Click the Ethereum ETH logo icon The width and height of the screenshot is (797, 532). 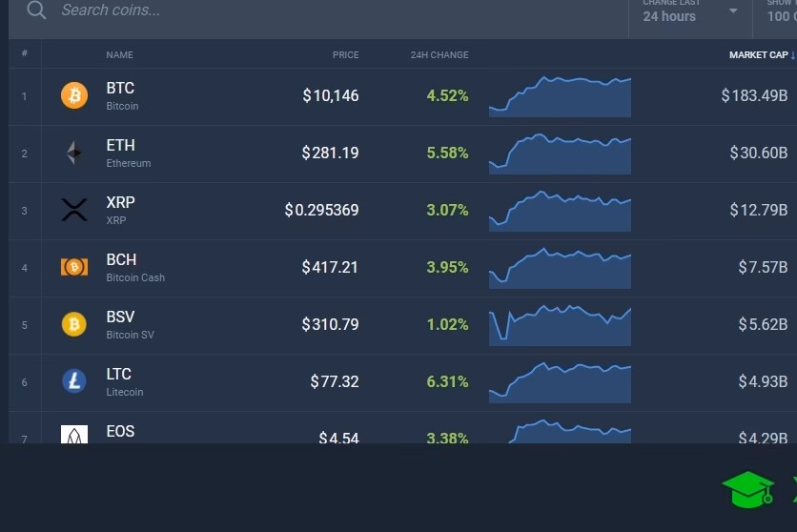pyautogui.click(x=74, y=153)
